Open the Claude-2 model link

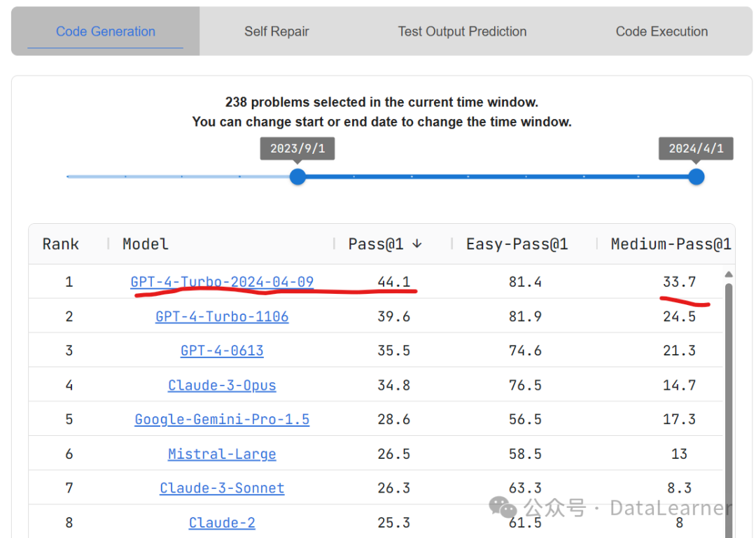coord(222,523)
